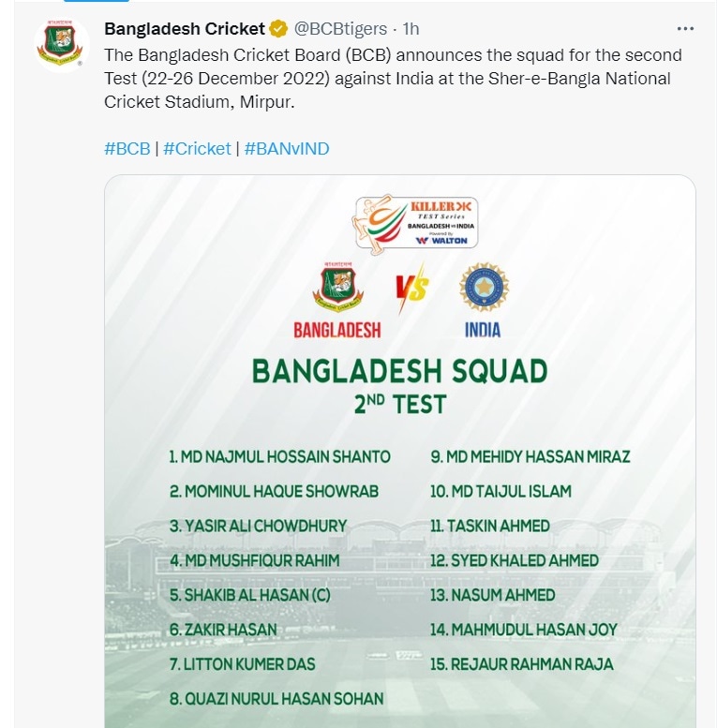Click the Walton sponsor logo

point(441,241)
